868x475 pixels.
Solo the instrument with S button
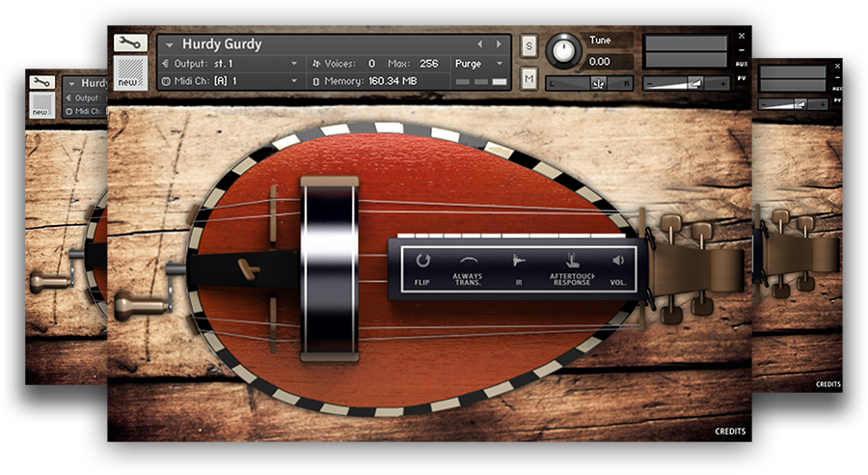(529, 45)
